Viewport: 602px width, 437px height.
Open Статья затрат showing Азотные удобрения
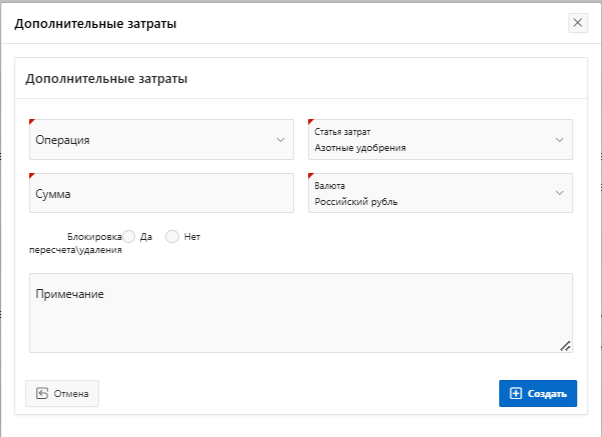pos(440,139)
